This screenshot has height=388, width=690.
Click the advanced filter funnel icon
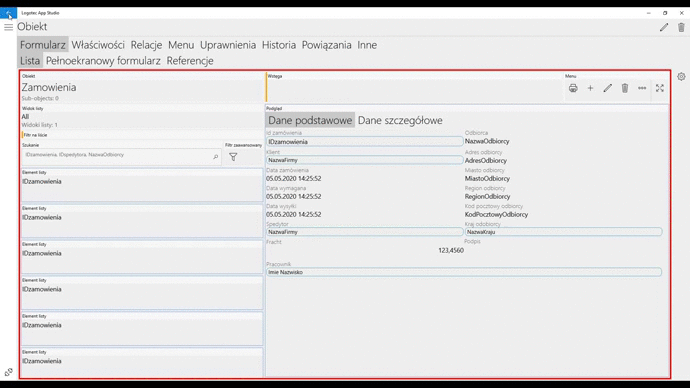[x=233, y=157]
